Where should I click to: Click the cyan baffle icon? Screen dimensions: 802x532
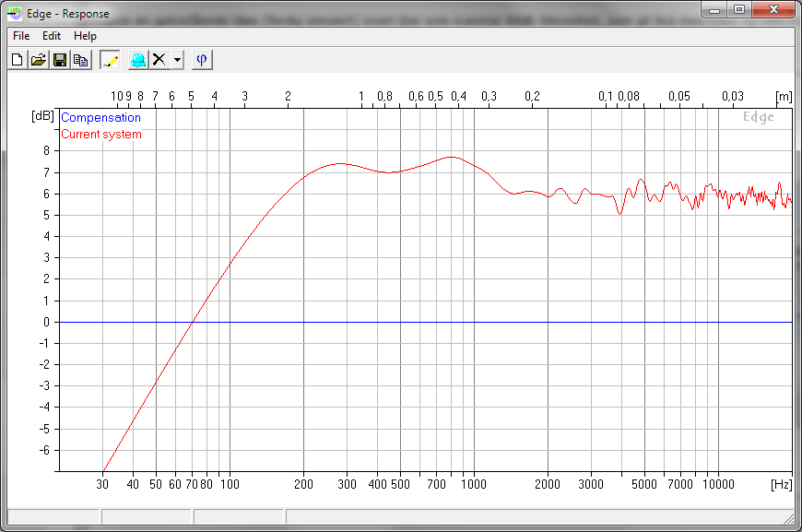[x=138, y=60]
